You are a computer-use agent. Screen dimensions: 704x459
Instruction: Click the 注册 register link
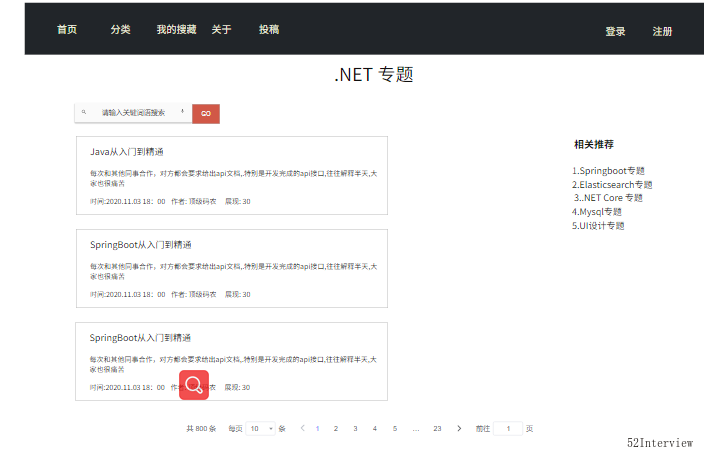tap(662, 31)
